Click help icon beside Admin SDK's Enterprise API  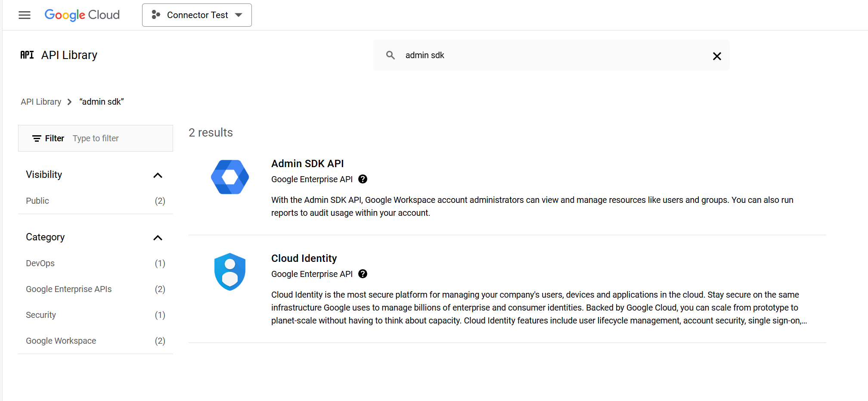click(363, 179)
